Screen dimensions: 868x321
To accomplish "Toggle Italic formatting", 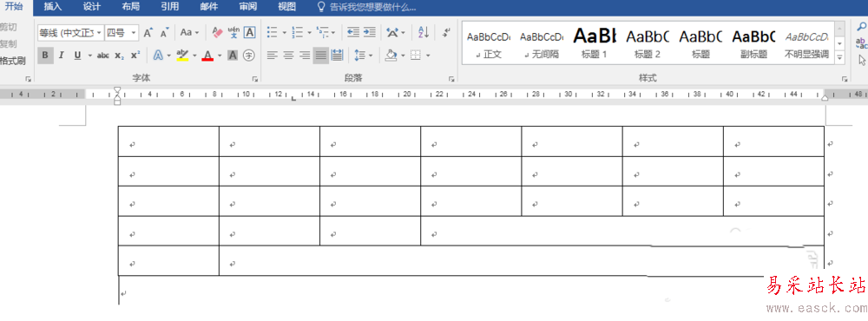I will (62, 56).
